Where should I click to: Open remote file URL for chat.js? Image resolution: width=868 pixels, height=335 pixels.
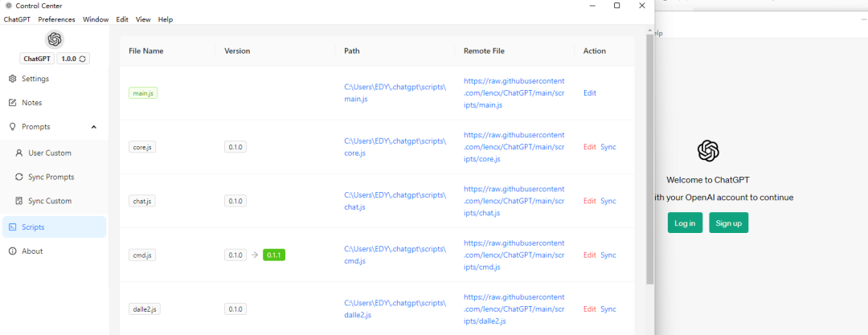pos(514,201)
